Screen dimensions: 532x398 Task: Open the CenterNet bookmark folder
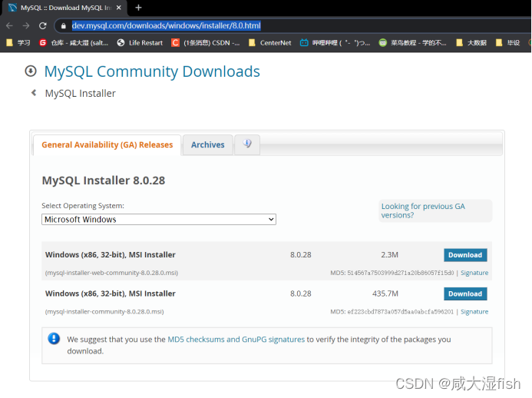pyautogui.click(x=270, y=43)
